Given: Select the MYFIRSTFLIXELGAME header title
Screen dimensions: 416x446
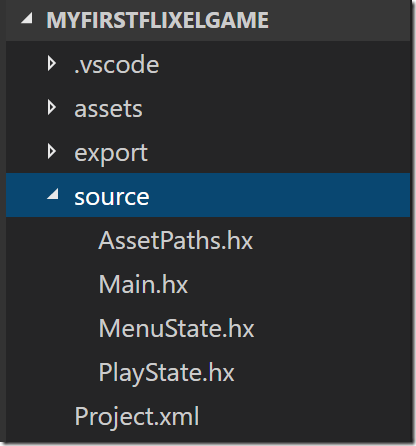Looking at the screenshot, I should coord(157,20).
